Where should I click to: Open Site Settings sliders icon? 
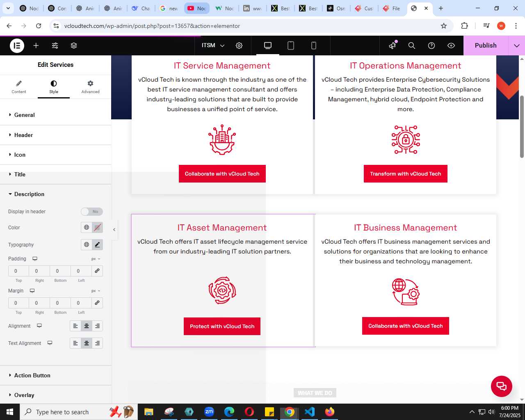tap(55, 46)
